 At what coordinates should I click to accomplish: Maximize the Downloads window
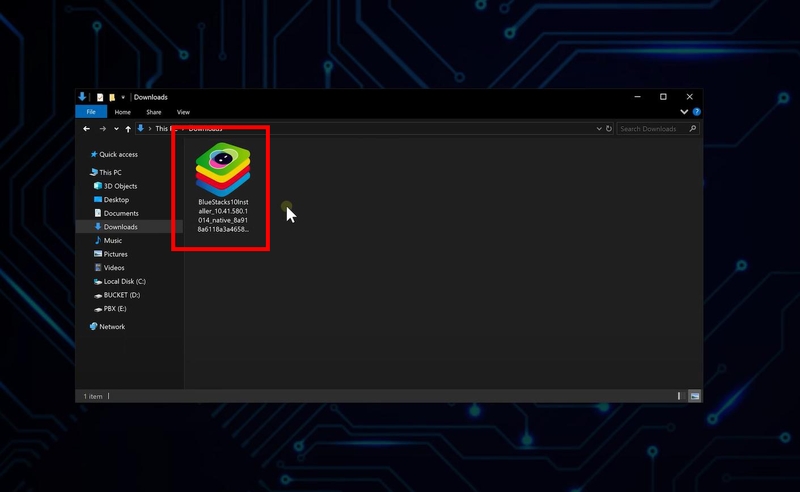pos(663,96)
